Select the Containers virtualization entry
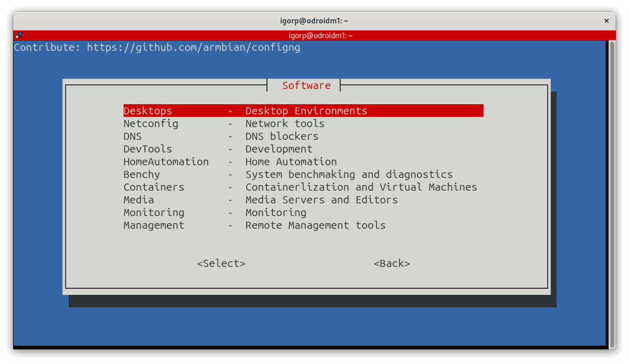 pos(154,187)
